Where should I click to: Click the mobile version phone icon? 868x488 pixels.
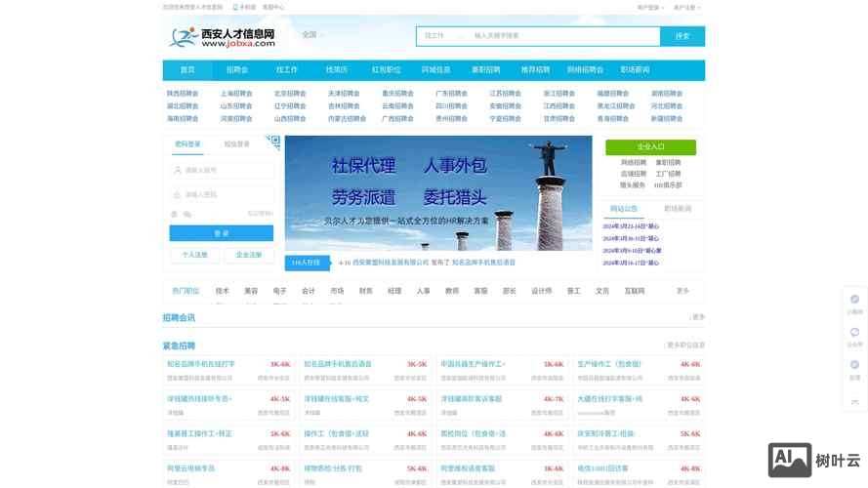click(x=235, y=7)
